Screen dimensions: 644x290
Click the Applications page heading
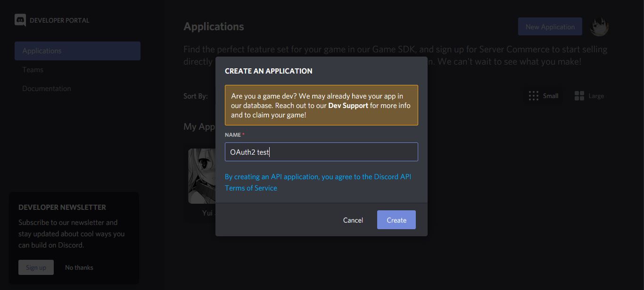click(x=214, y=26)
